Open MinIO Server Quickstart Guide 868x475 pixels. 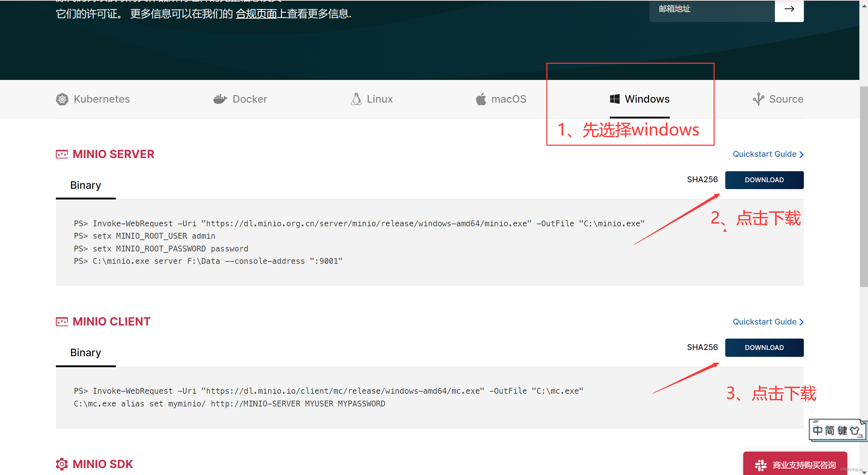pos(765,154)
